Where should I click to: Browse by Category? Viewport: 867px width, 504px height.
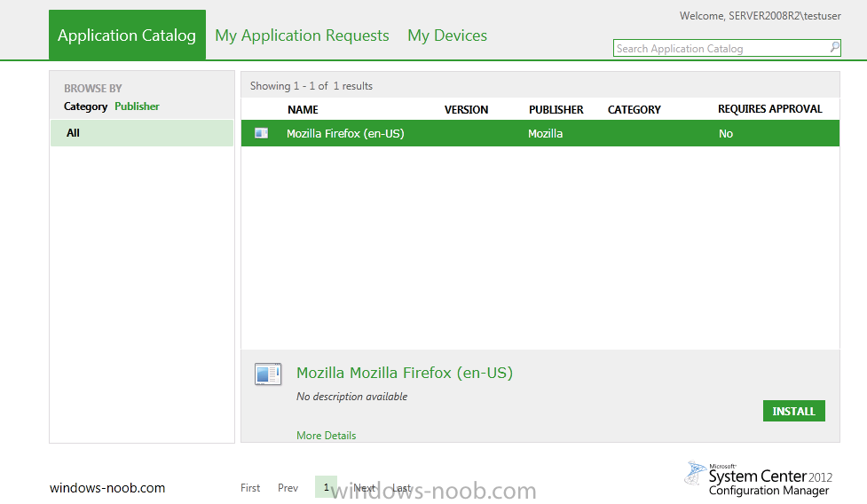pyautogui.click(x=86, y=106)
